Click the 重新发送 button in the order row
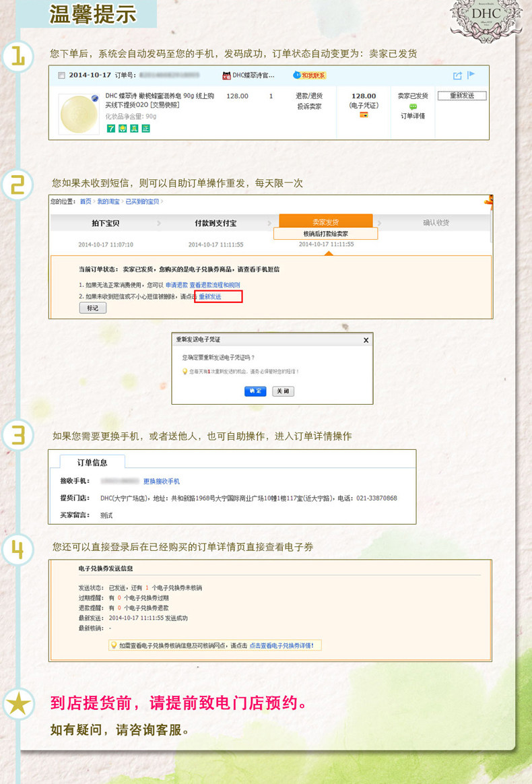The image size is (532, 784). [462, 96]
